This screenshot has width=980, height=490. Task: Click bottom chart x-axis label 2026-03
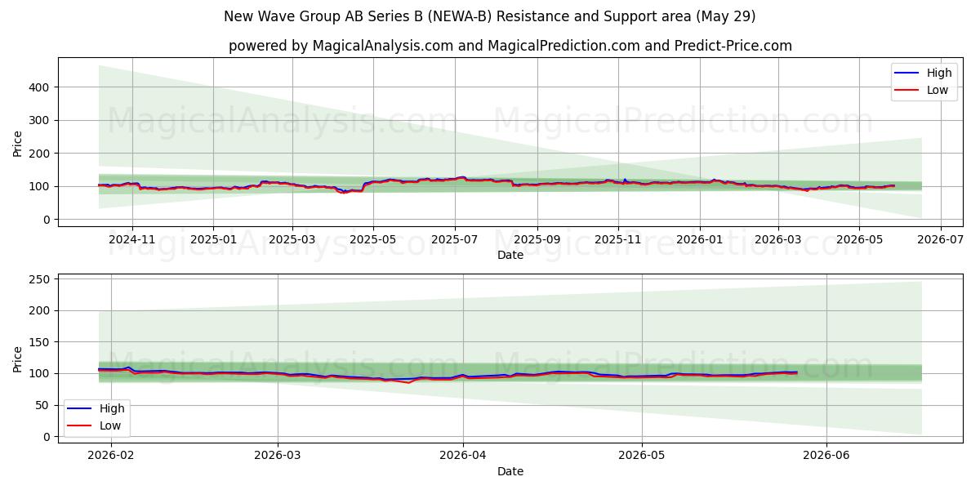pos(278,457)
